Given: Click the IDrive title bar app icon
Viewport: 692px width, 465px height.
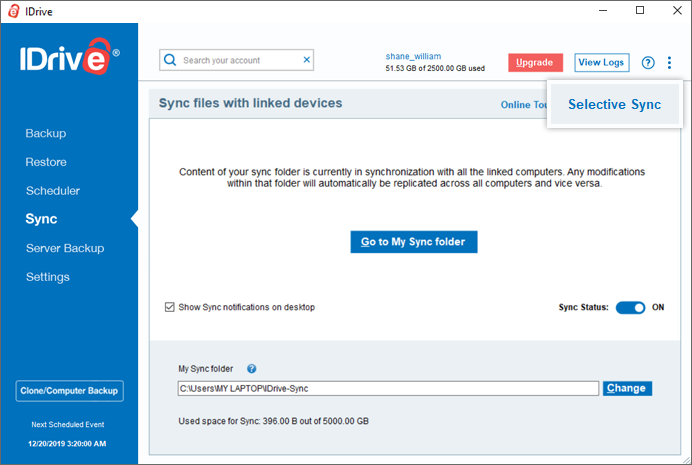Looking at the screenshot, I should pos(14,11).
